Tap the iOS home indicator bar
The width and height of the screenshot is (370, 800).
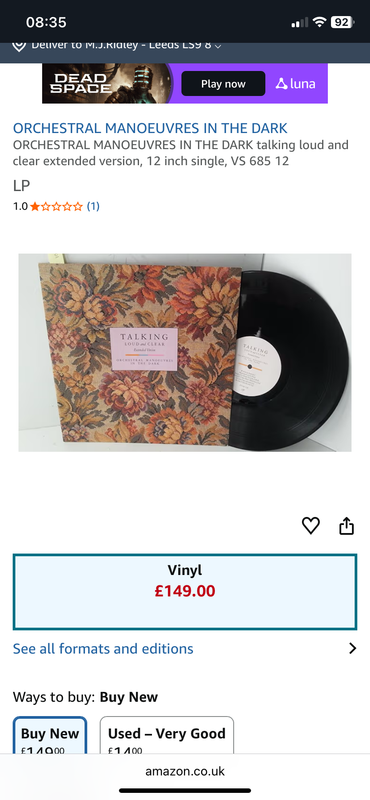(x=185, y=791)
